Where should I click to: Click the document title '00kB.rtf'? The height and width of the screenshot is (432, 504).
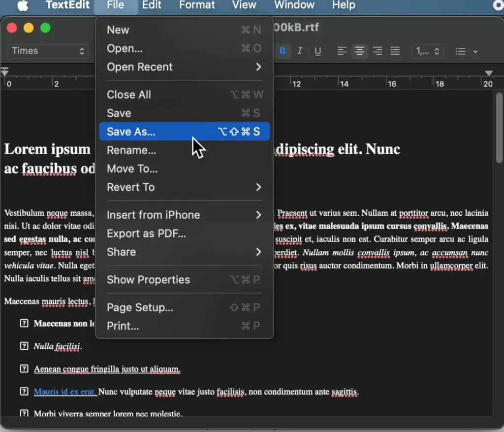(x=296, y=28)
